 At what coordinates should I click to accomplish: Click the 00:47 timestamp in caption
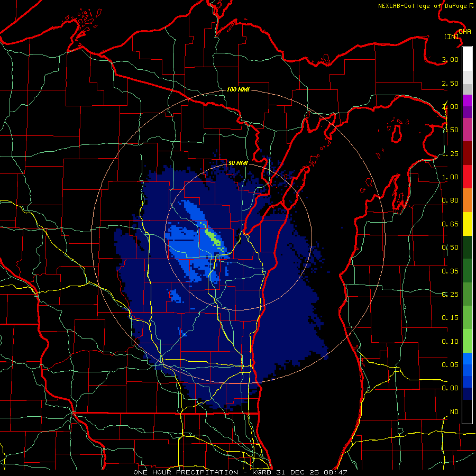click(x=335, y=472)
